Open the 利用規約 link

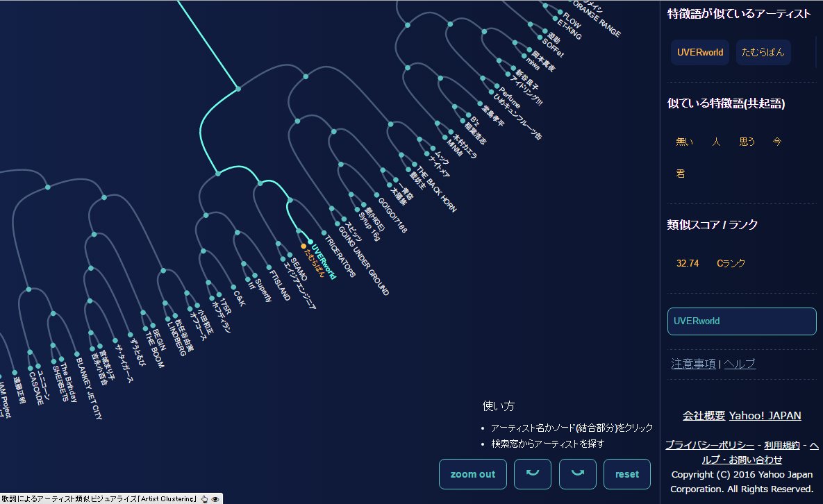point(781,445)
